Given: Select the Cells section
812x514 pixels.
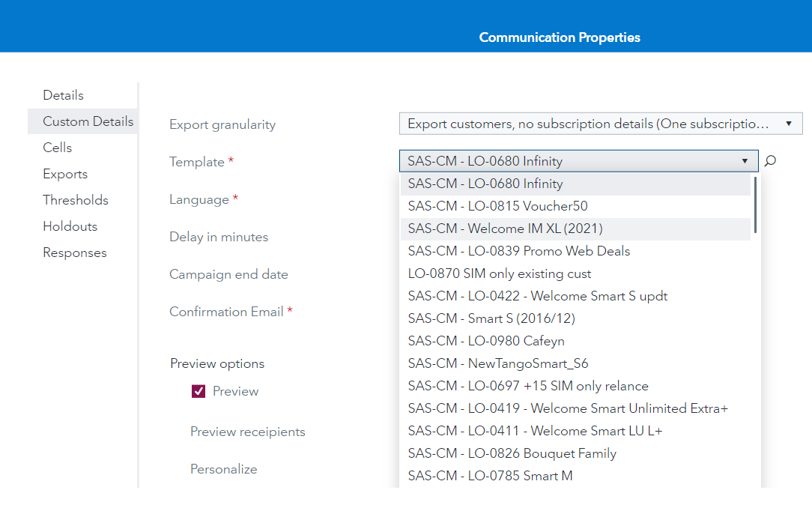Looking at the screenshot, I should 58,148.
